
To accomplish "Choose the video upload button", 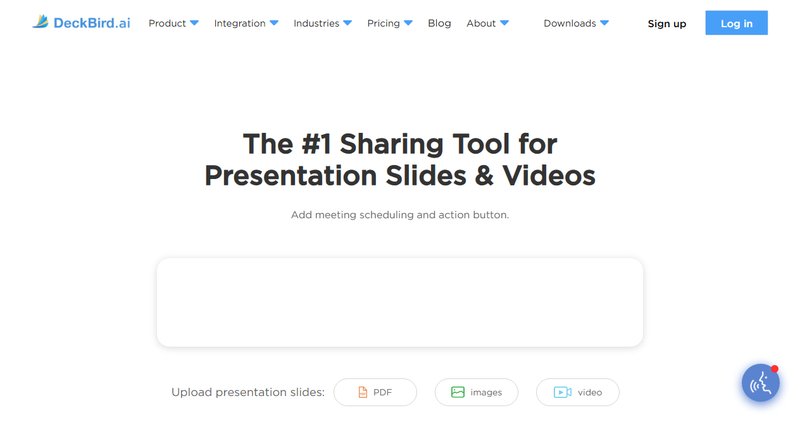I will click(577, 392).
